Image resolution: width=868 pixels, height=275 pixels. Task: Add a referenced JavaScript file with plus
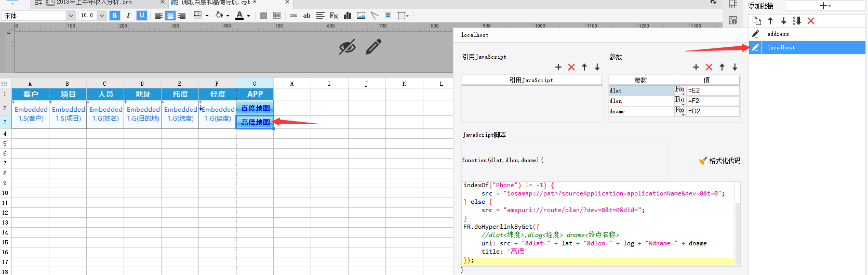point(558,67)
